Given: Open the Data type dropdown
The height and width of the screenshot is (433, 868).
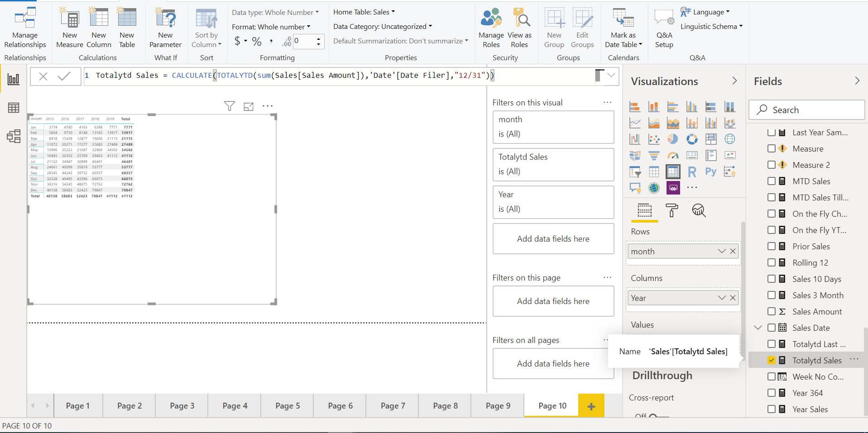Looking at the screenshot, I should pyautogui.click(x=275, y=12).
